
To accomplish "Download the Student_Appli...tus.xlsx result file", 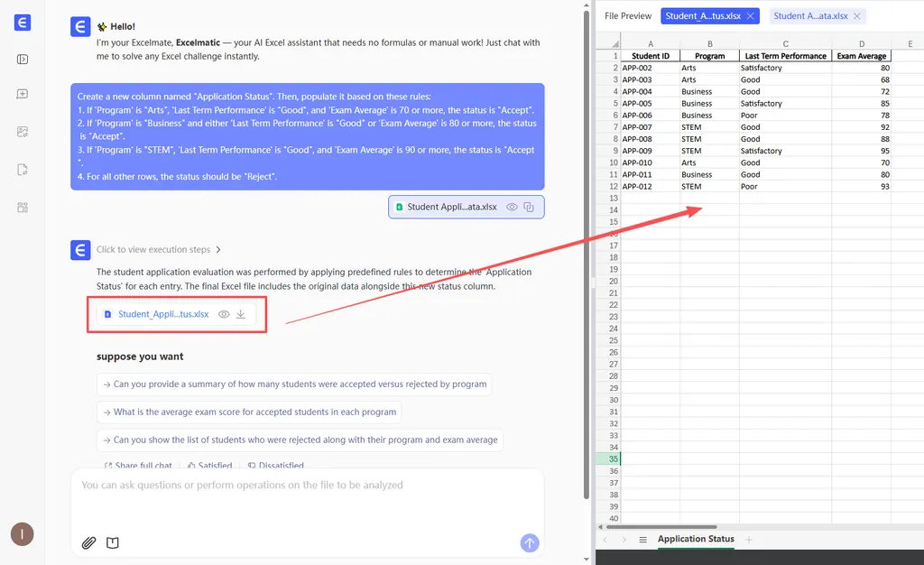I will tap(241, 314).
